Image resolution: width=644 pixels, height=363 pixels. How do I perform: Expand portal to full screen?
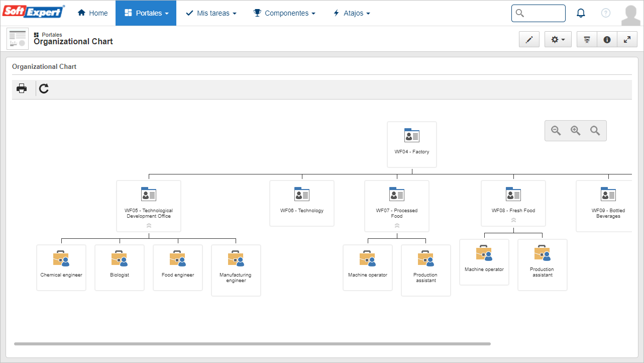point(627,39)
